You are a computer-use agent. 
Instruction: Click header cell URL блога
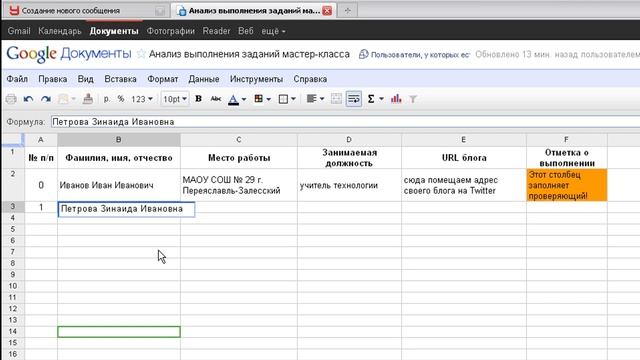pos(464,158)
